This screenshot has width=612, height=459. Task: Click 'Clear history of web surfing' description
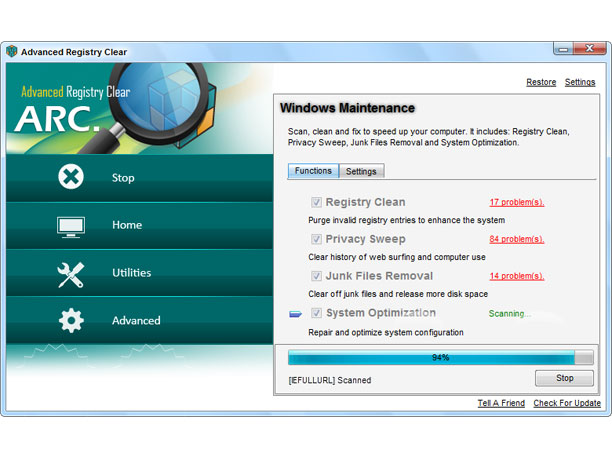pos(397,257)
